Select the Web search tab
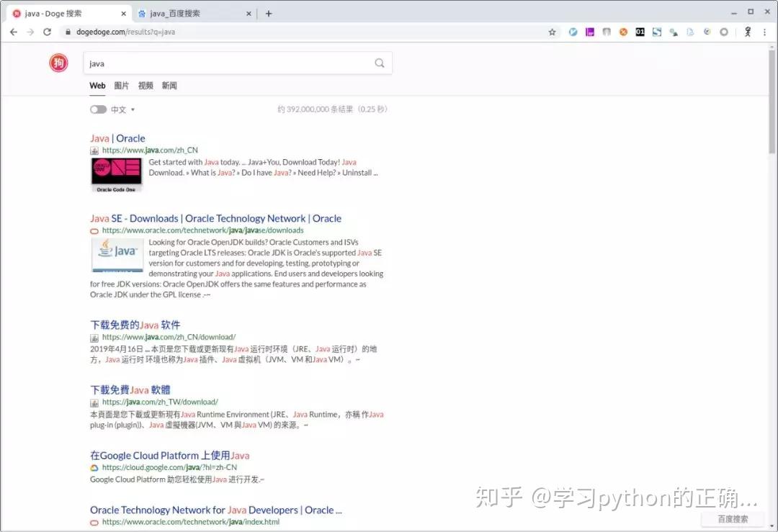The width and height of the screenshot is (778, 532). 97,85
